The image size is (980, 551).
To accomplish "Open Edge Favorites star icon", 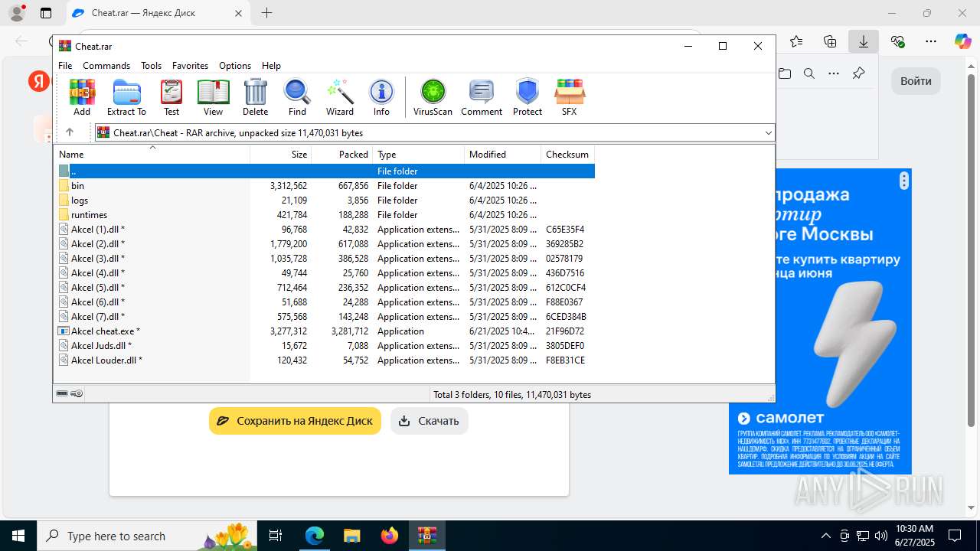I will (x=796, y=41).
